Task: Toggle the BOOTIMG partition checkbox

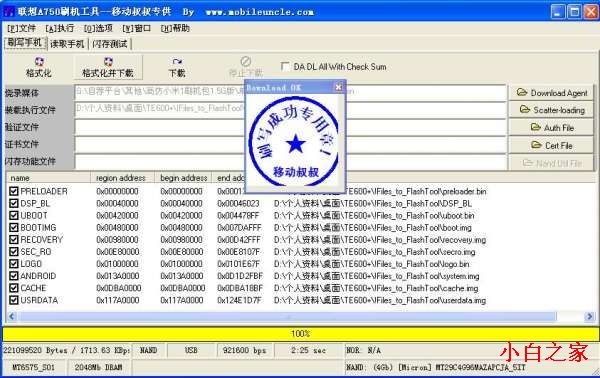Action: click(14, 228)
